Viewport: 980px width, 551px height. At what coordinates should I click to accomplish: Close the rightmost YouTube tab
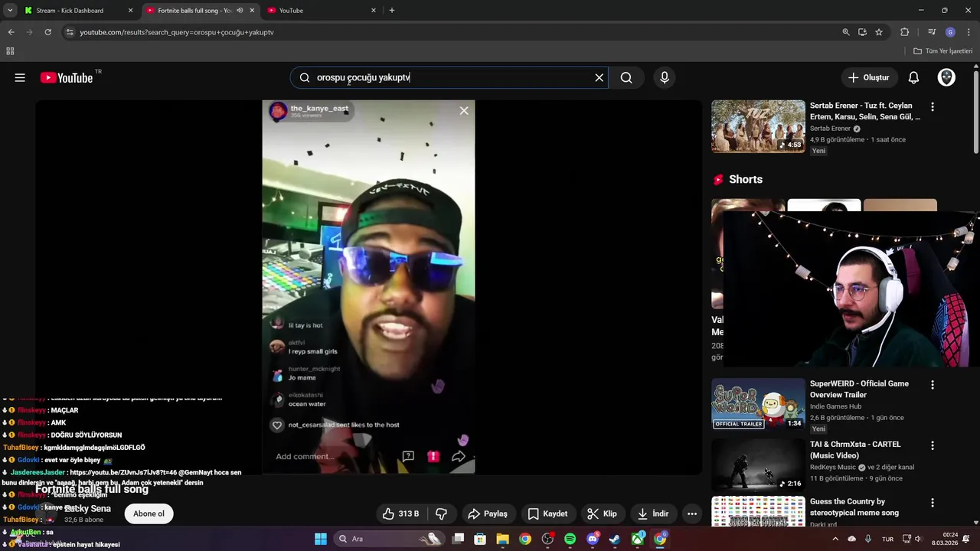[374, 11]
